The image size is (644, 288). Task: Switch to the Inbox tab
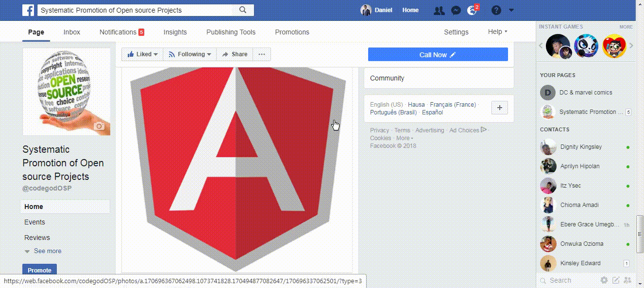(x=72, y=32)
